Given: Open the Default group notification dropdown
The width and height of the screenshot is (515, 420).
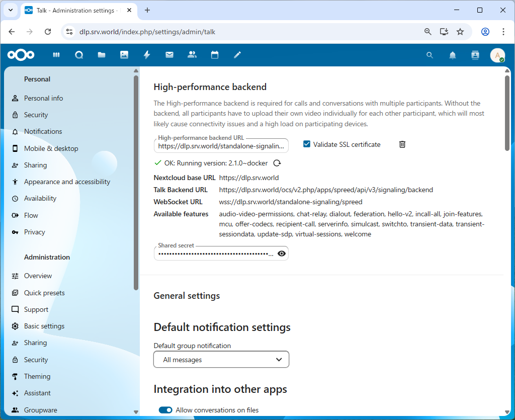Looking at the screenshot, I should click(x=221, y=360).
